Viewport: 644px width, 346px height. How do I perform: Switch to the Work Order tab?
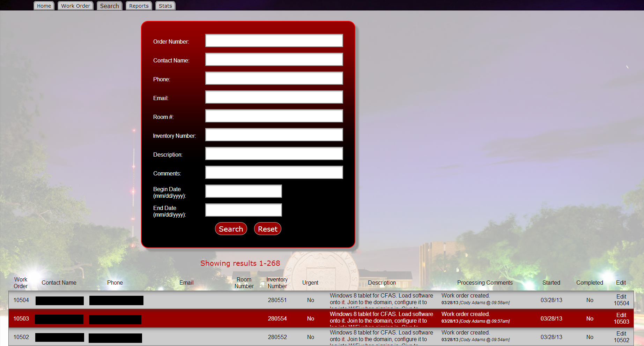tap(75, 6)
